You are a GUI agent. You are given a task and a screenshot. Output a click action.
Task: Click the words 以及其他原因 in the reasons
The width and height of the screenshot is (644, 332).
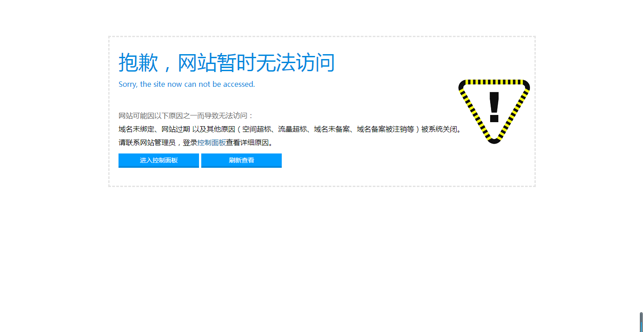[x=213, y=129]
